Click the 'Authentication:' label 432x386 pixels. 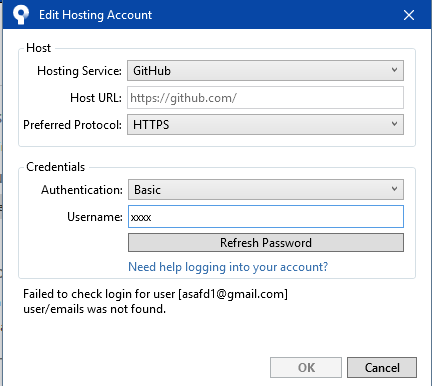point(82,190)
